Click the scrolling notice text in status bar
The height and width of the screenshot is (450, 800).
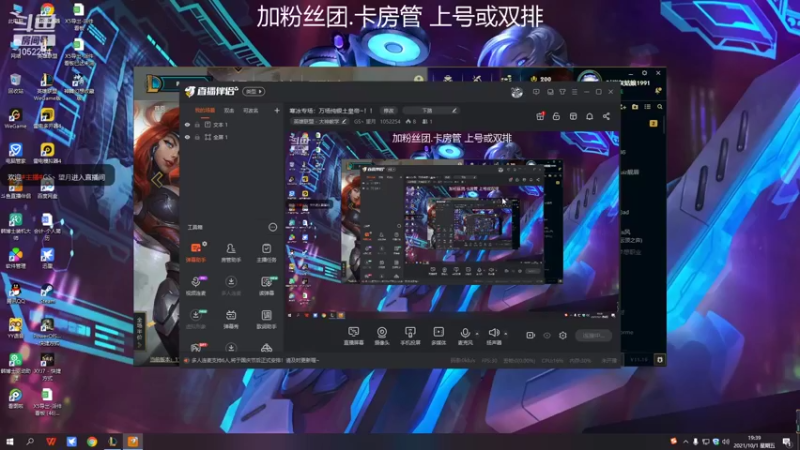(255, 360)
